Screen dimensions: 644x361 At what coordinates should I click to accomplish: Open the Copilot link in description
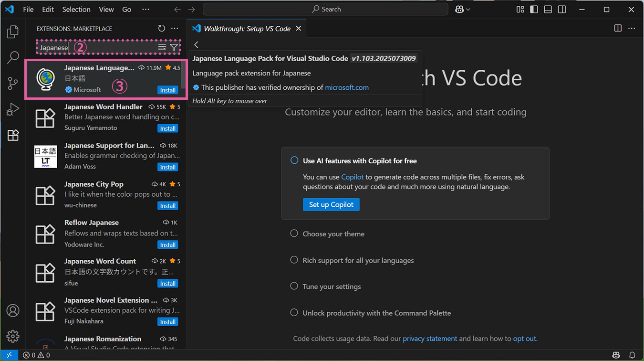pyautogui.click(x=353, y=177)
